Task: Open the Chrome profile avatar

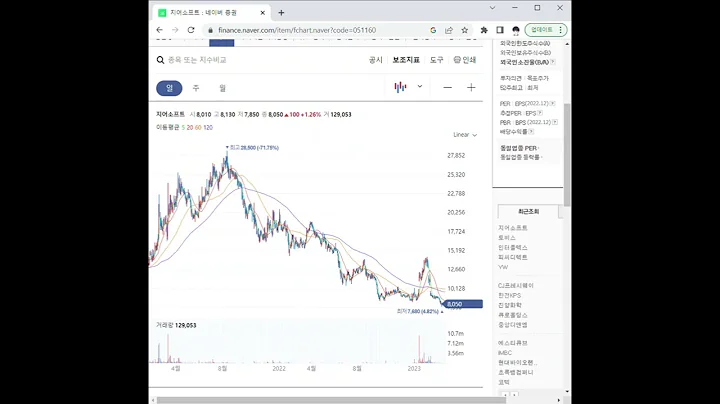Action: click(516, 30)
